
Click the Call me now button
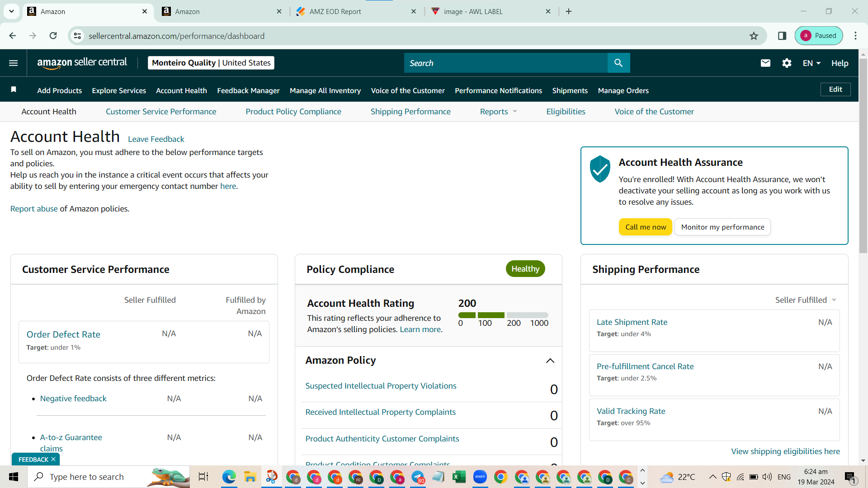(646, 227)
